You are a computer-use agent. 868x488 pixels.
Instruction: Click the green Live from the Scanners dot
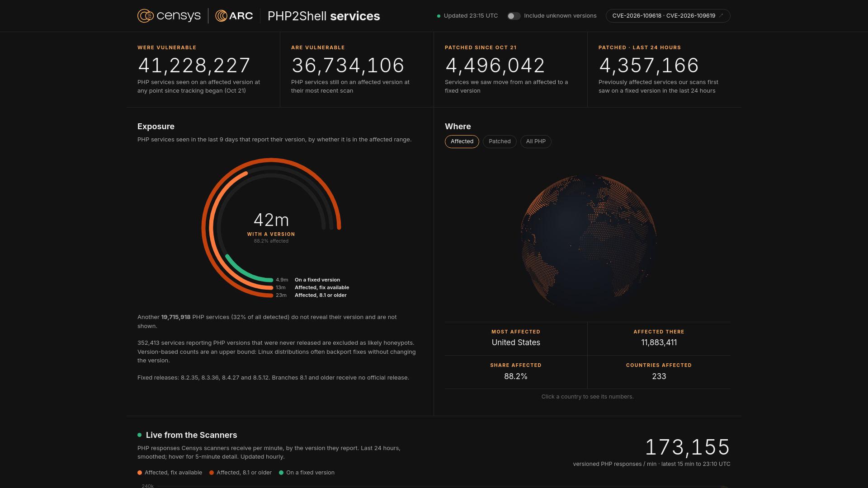140,435
